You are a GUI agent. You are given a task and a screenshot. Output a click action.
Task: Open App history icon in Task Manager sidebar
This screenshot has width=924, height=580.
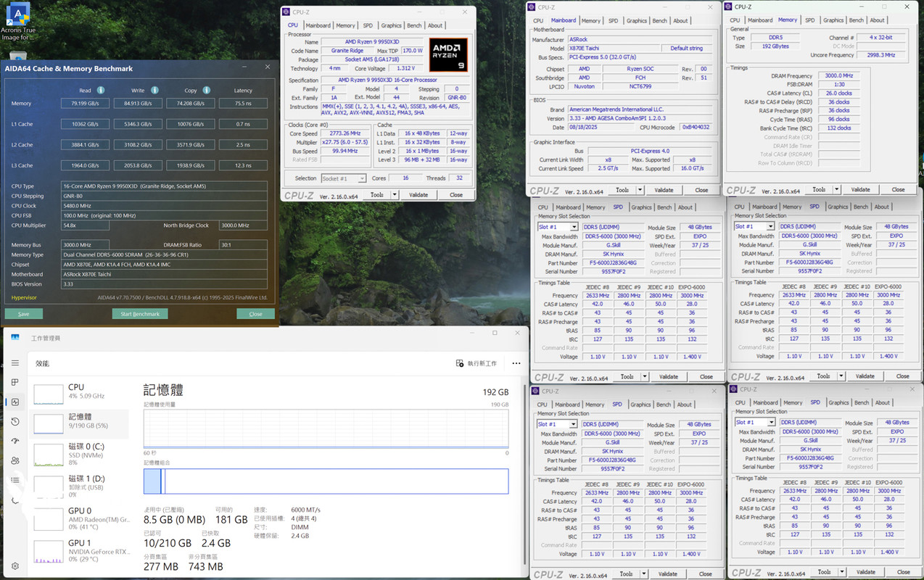click(x=15, y=422)
